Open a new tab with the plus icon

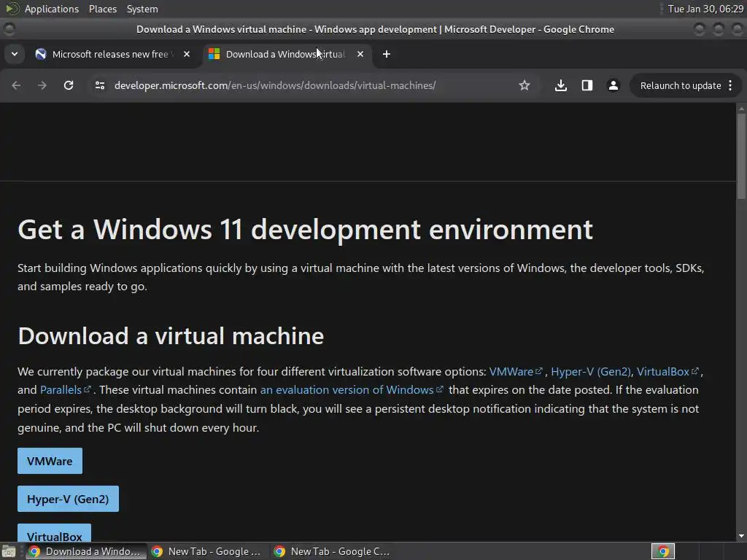click(387, 54)
